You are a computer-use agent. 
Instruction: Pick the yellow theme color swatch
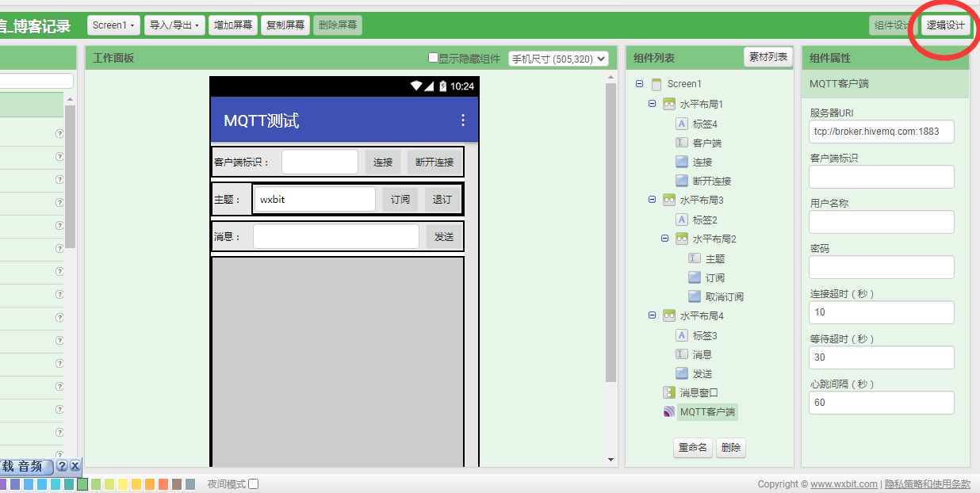point(123,484)
